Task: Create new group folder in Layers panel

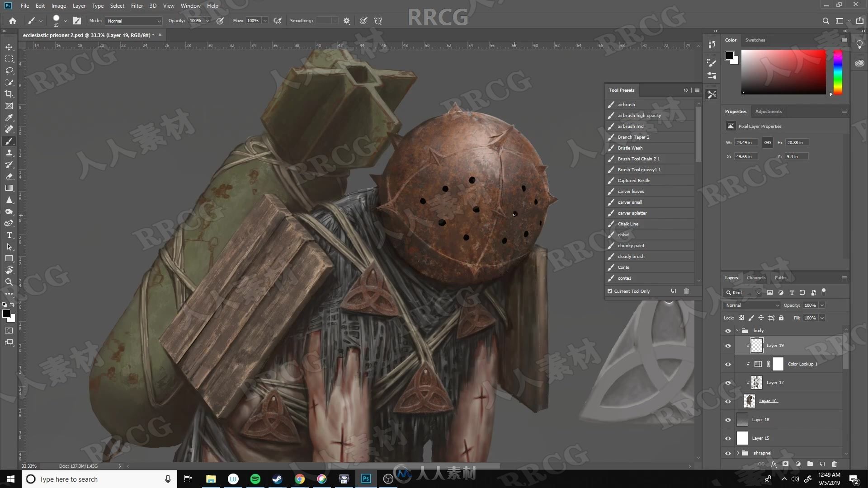Action: [x=810, y=464]
